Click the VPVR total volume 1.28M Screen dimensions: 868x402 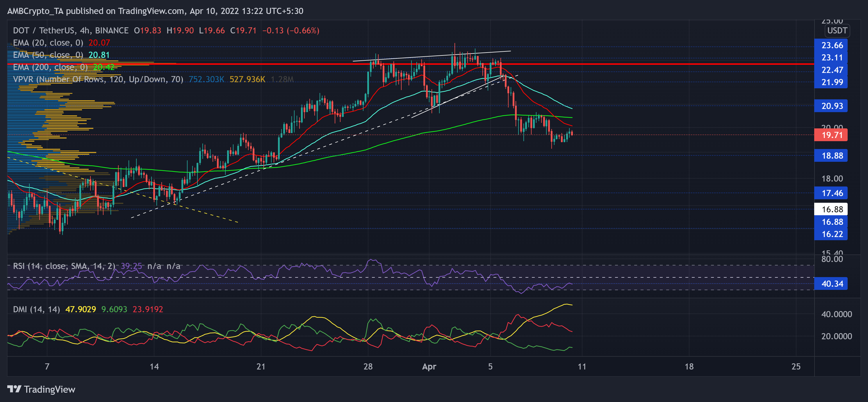pyautogui.click(x=282, y=79)
